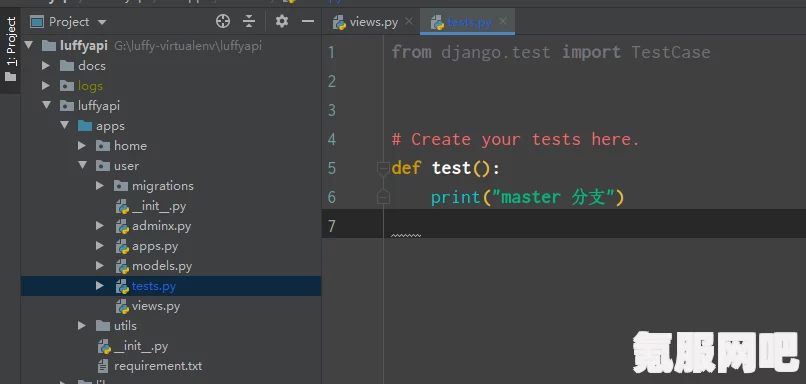Click the locate/scroll-from-source crosshair icon
806x384 pixels.
coord(223,21)
